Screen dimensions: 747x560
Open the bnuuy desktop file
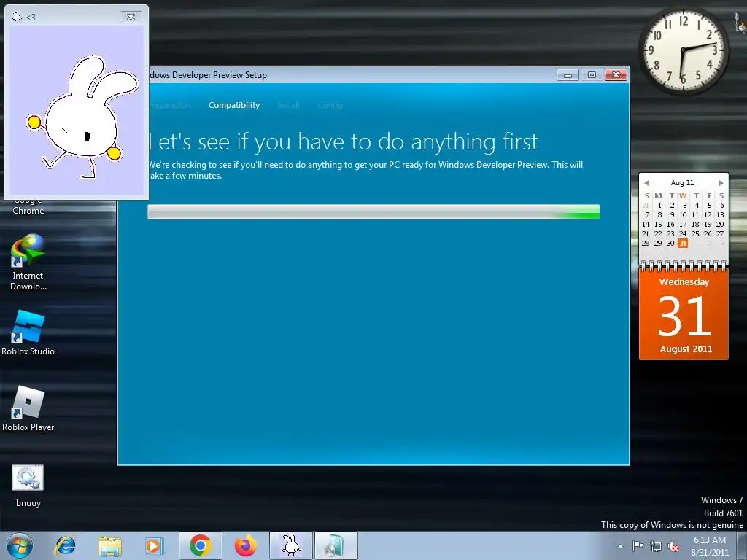(x=28, y=486)
